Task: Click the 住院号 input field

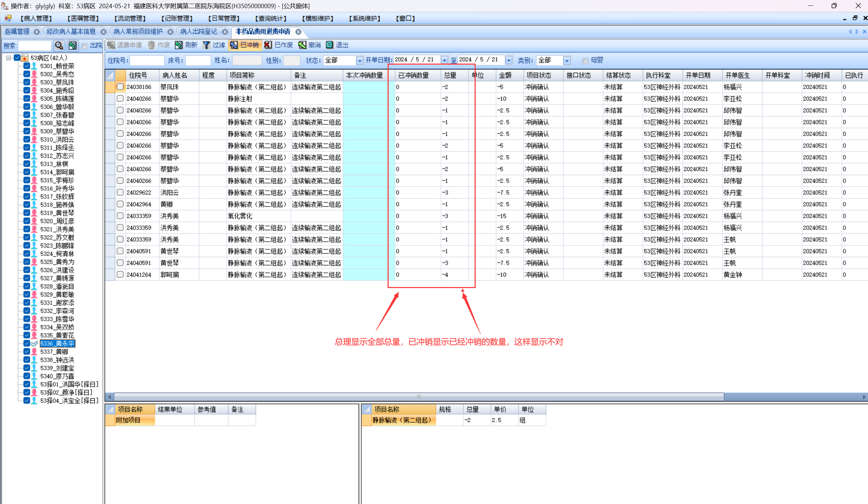Action: pos(147,61)
